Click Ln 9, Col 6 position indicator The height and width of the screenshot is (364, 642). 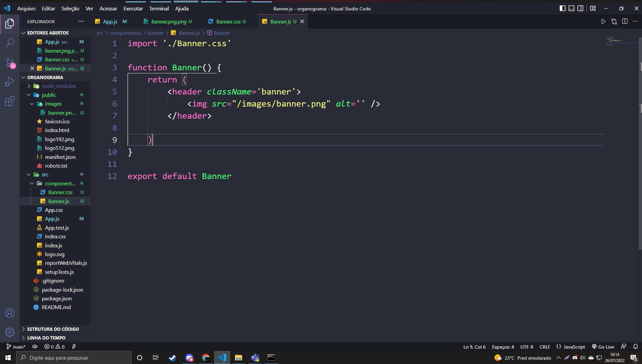coord(474,347)
